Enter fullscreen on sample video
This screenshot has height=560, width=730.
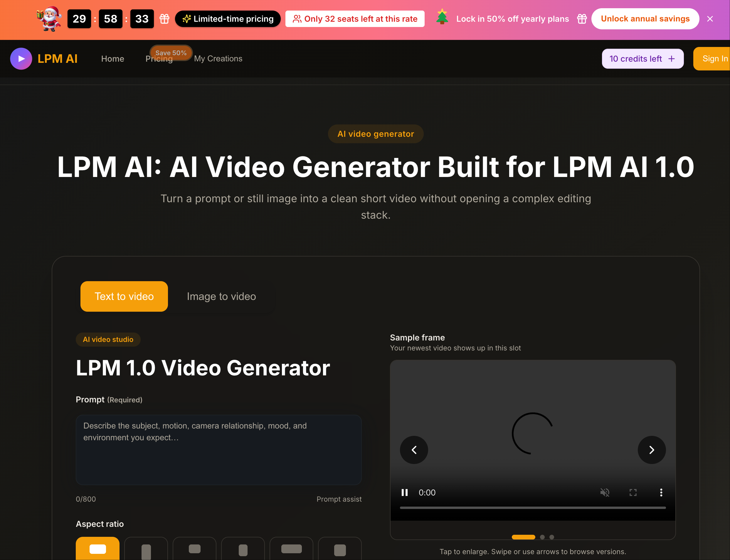[633, 492]
